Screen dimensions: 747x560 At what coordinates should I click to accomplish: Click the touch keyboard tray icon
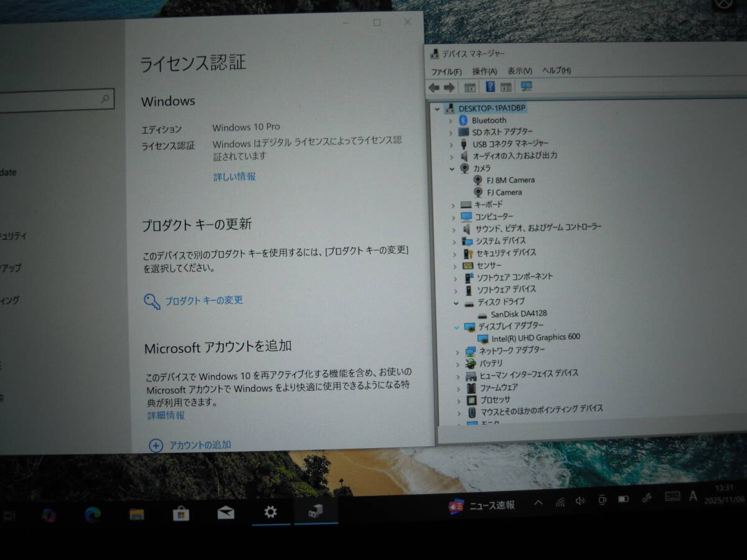[x=672, y=497]
